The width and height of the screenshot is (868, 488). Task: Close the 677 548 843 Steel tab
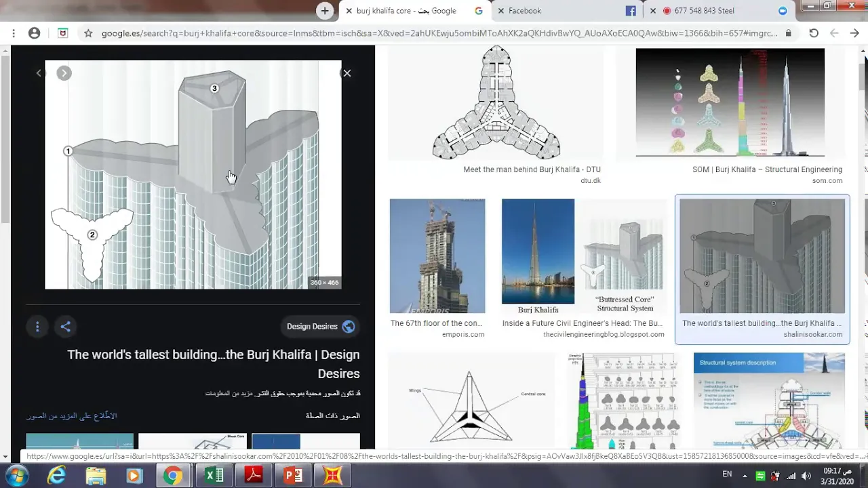click(653, 11)
